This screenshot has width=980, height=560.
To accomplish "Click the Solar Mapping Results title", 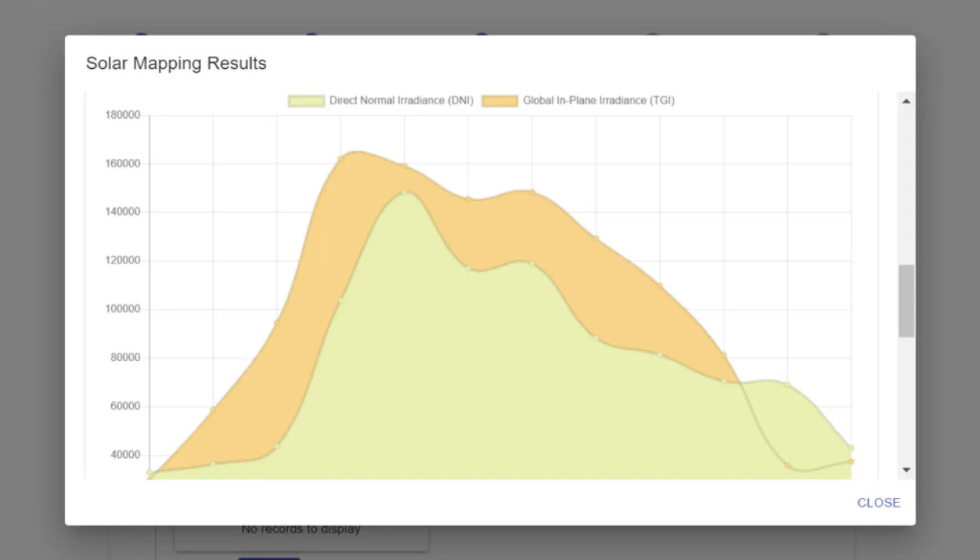I will click(x=176, y=63).
